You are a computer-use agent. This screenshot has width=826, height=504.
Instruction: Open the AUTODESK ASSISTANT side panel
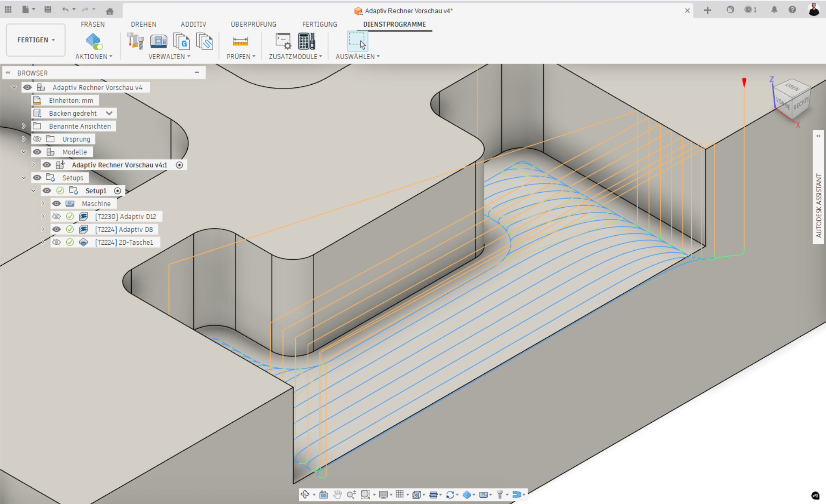point(818,205)
